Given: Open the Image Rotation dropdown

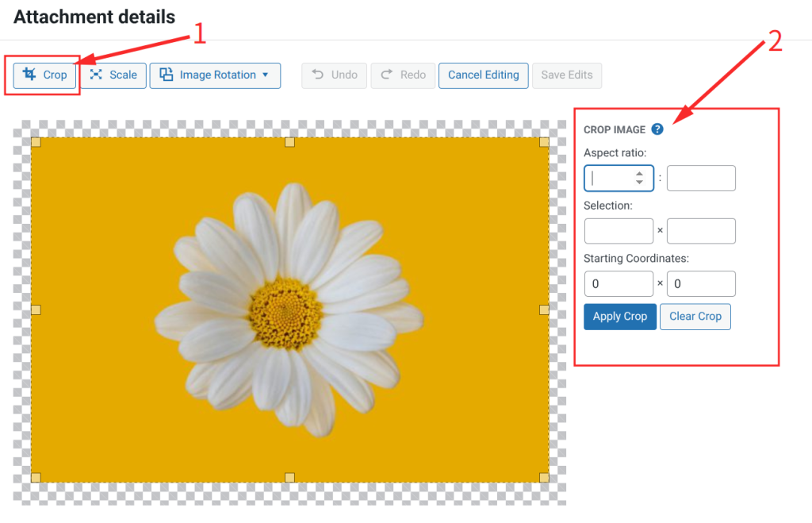Looking at the screenshot, I should click(216, 75).
